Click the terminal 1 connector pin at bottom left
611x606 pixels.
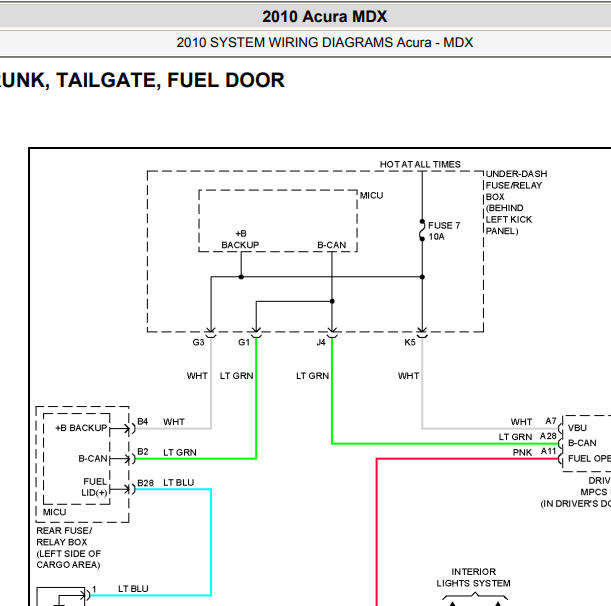point(85,595)
